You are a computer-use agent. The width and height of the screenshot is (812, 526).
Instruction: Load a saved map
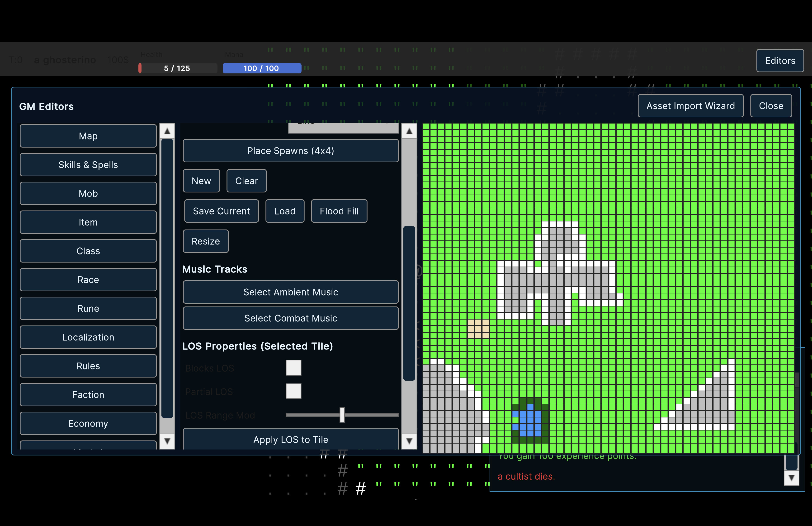(x=284, y=211)
